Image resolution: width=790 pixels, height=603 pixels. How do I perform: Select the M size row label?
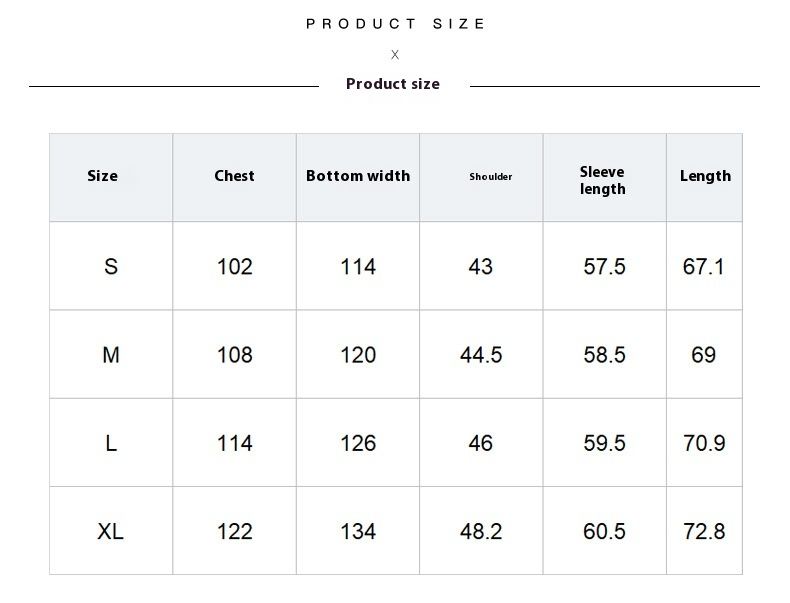(x=111, y=355)
